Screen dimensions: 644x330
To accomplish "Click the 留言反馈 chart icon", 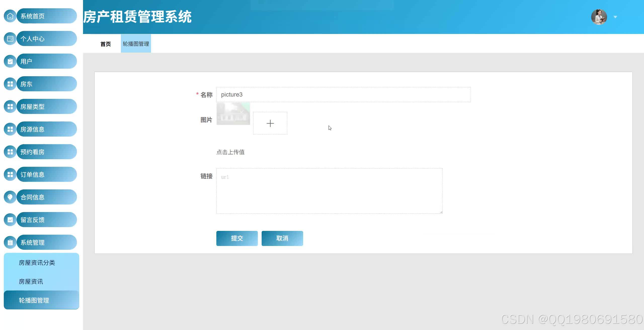I will pos(10,219).
